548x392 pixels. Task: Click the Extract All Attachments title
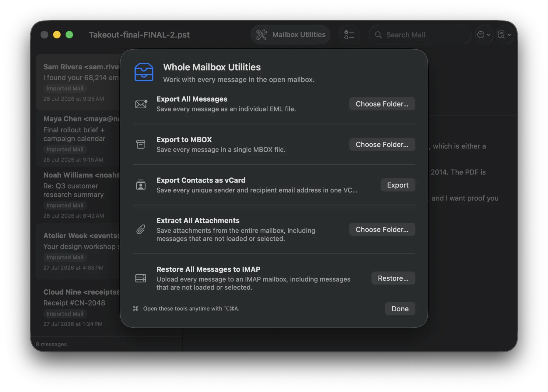click(198, 221)
